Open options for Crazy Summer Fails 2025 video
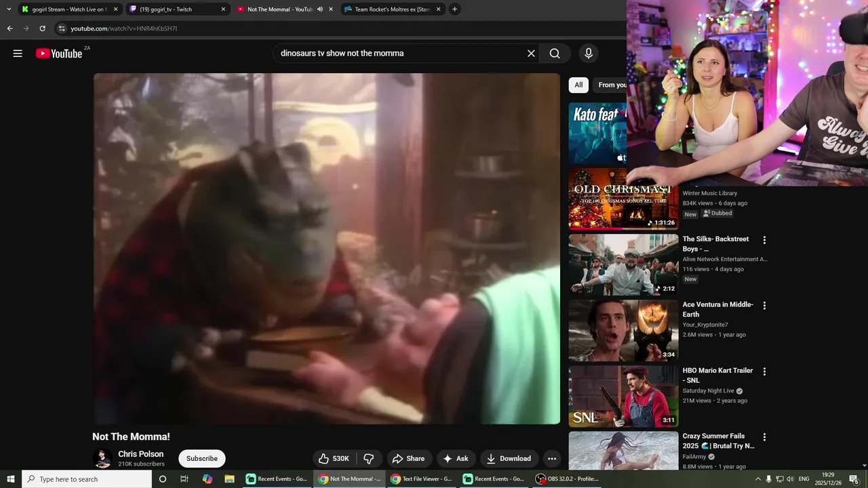Image resolution: width=868 pixels, height=488 pixels. click(764, 437)
